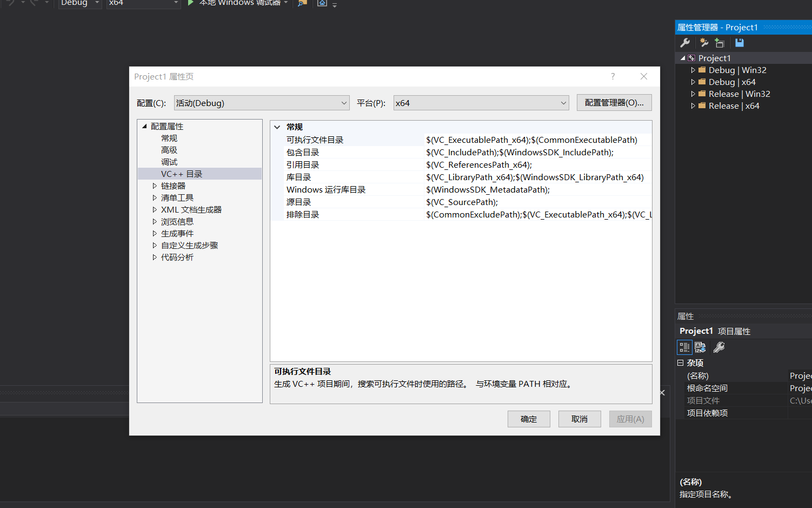This screenshot has width=812, height=508.
Task: Click the save icon in the 属性管理器 toolbar
Action: point(739,42)
